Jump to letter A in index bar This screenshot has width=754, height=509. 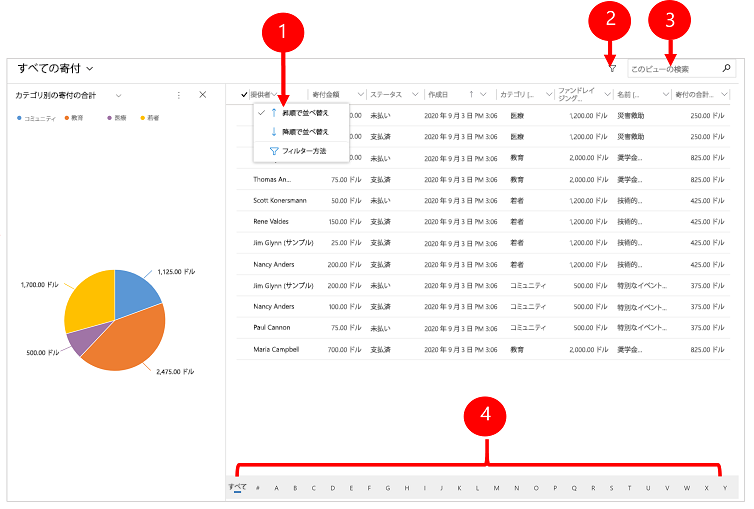[x=276, y=488]
